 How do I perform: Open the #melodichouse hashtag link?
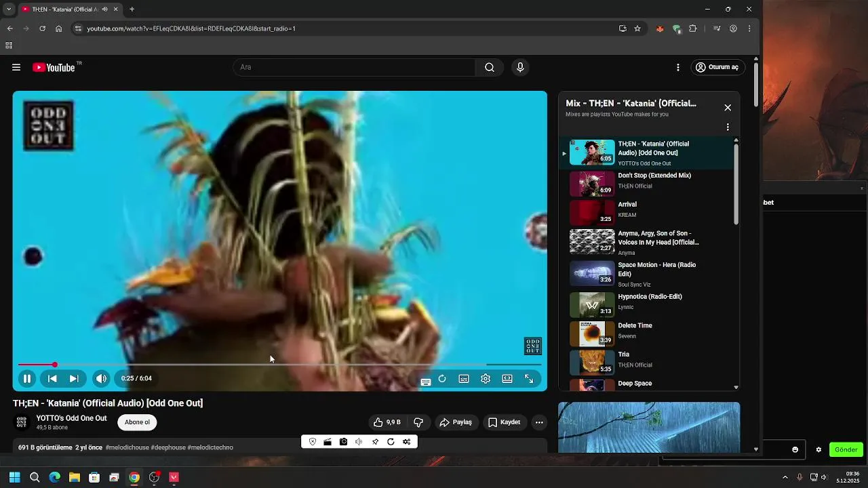127,447
